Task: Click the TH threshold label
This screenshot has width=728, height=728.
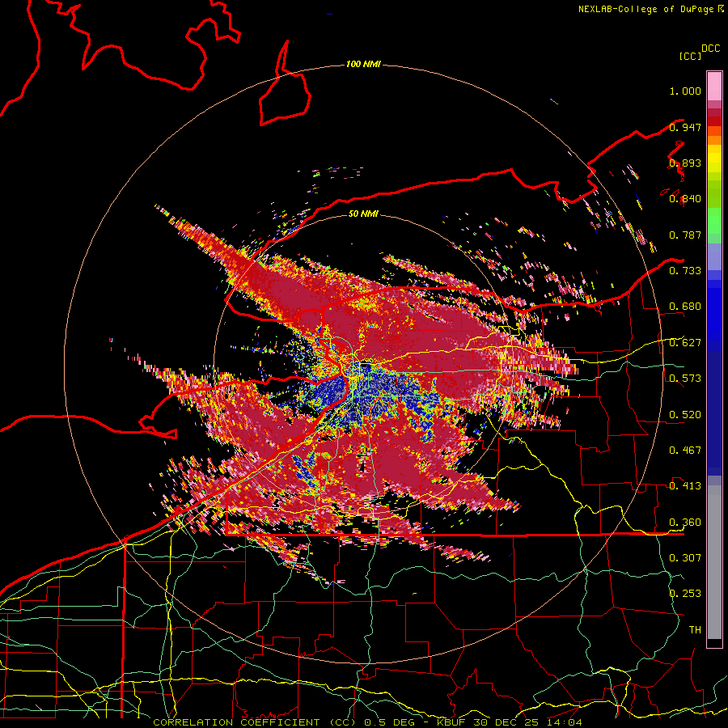Action: [x=695, y=630]
